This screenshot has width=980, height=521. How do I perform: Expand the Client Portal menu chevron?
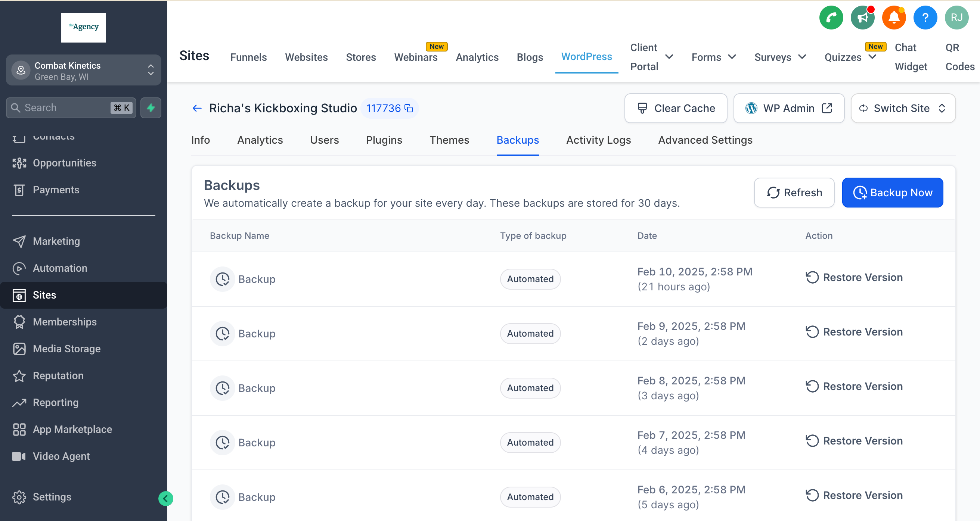tap(669, 57)
